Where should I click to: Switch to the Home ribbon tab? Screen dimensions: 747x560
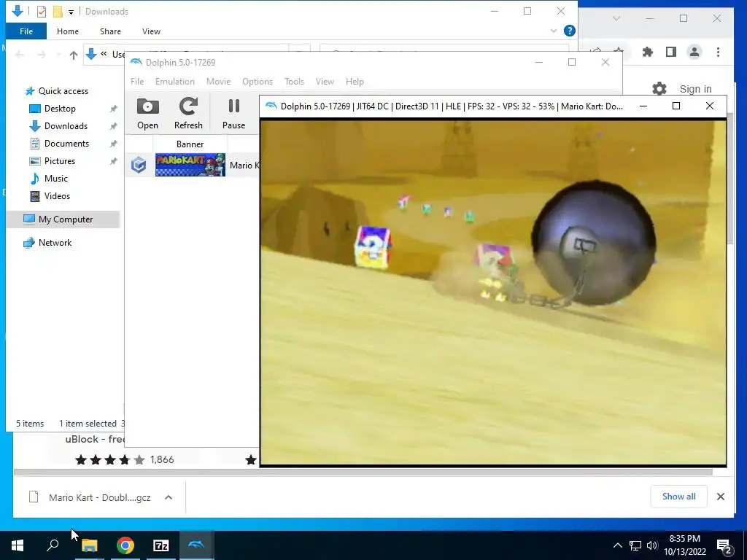pyautogui.click(x=68, y=31)
